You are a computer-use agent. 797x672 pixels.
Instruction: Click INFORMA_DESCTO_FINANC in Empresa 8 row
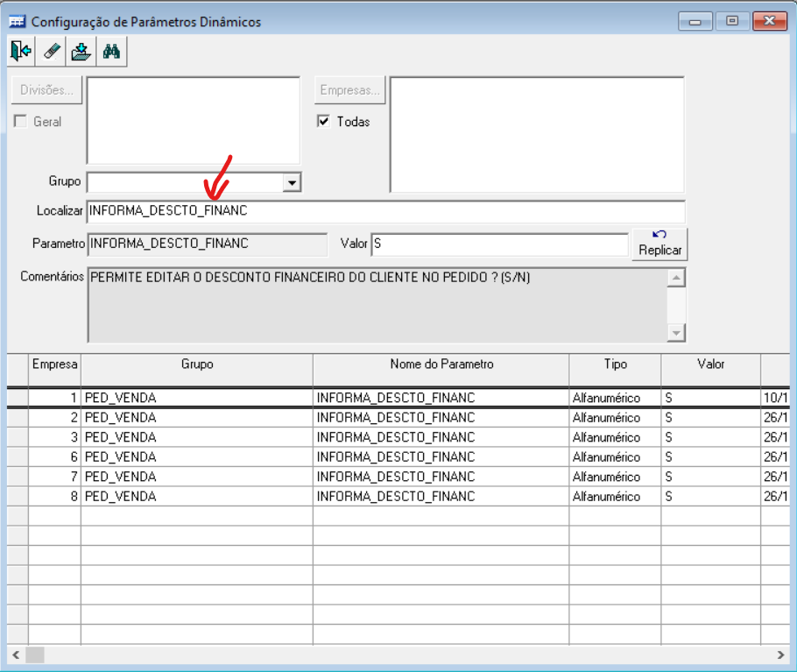[x=441, y=497]
